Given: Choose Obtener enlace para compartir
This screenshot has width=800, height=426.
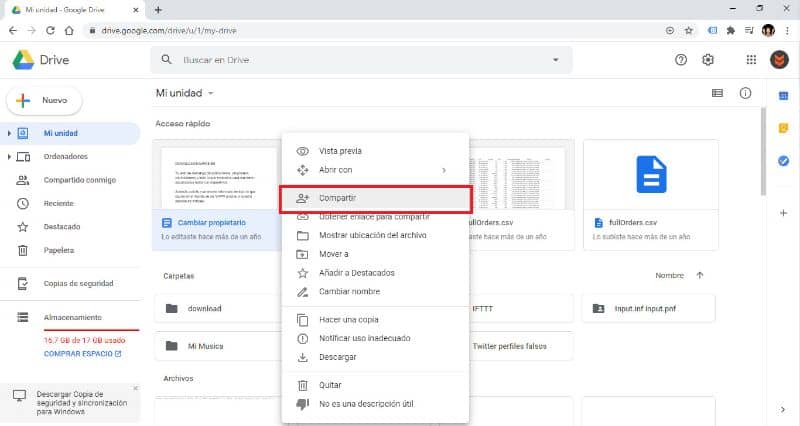Looking at the screenshot, I should pos(375,217).
